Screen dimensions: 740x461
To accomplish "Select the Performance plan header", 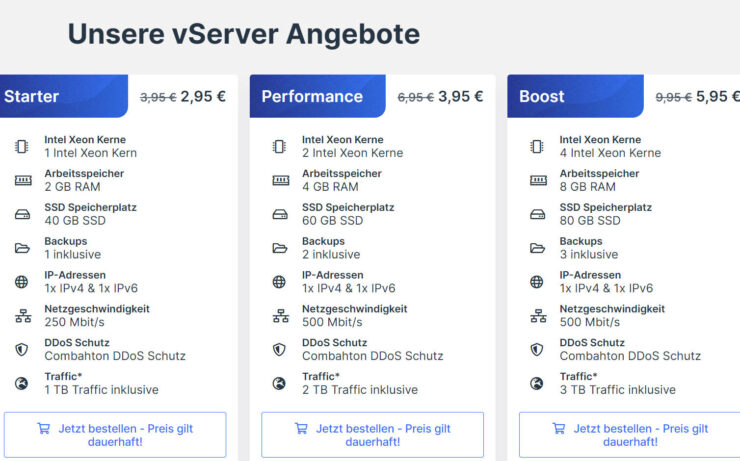I will (314, 96).
